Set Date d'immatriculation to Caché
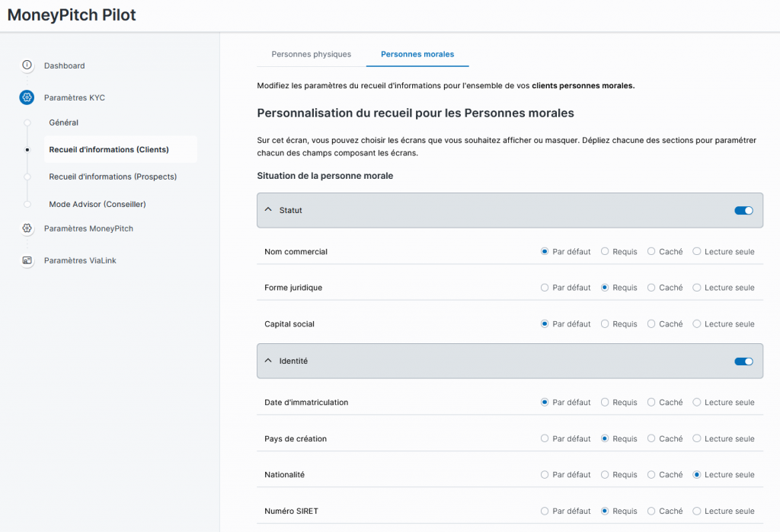 tap(651, 402)
